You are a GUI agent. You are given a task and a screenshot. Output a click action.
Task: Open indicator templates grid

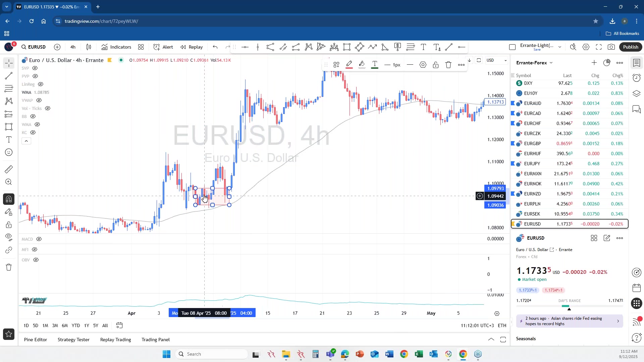click(141, 47)
